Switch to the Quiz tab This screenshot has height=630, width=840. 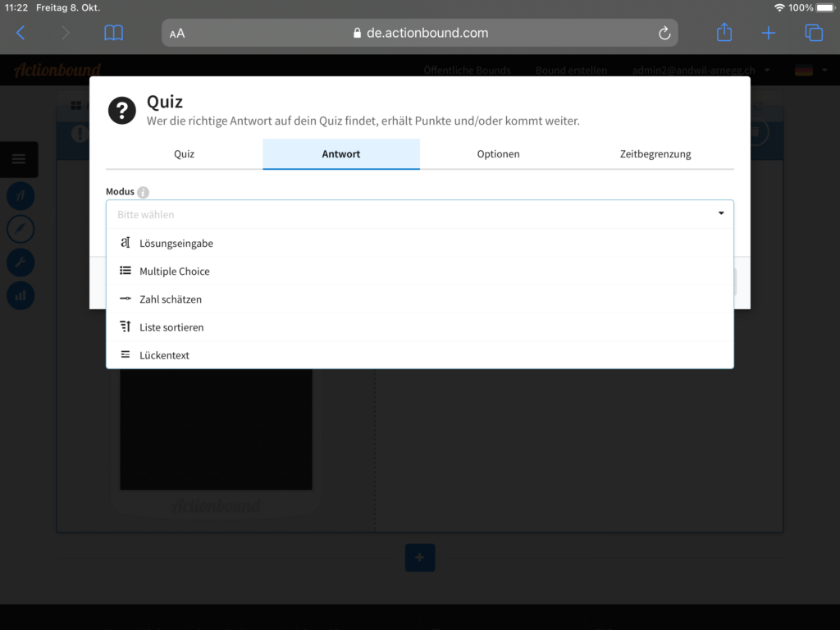tap(184, 154)
